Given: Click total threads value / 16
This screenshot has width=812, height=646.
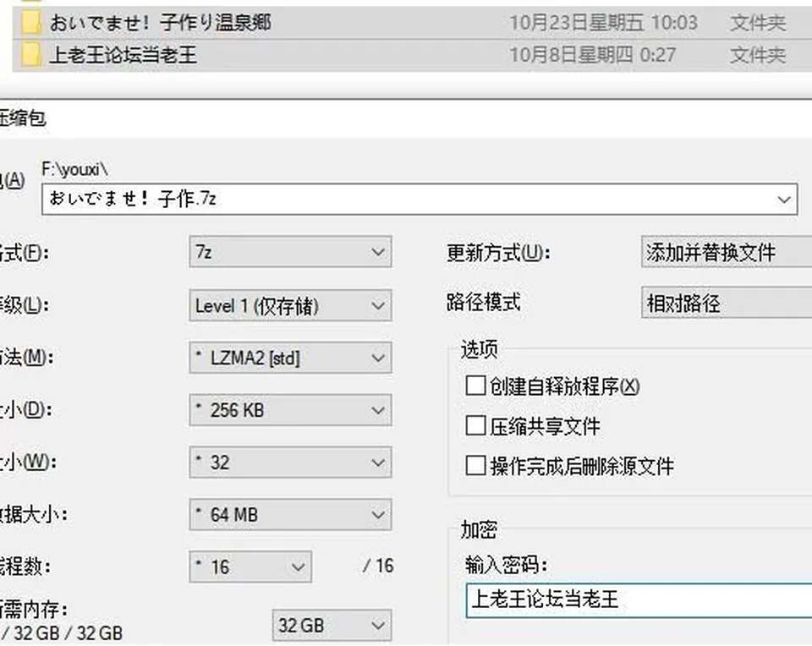Looking at the screenshot, I should click(x=378, y=567).
